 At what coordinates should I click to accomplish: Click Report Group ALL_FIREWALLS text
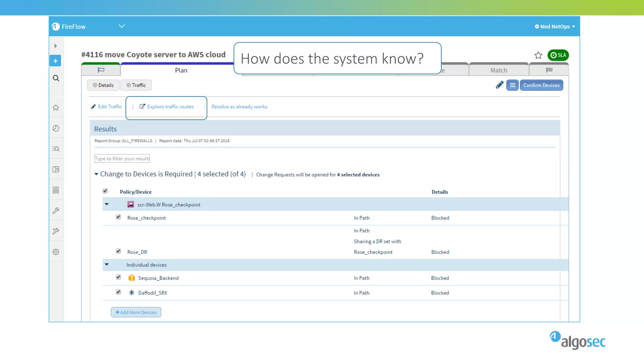123,141
